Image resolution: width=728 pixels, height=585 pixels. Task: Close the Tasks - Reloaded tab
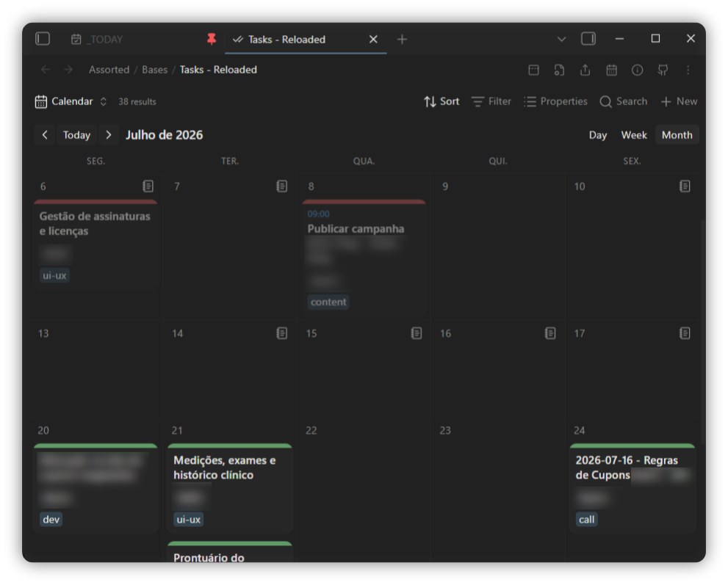[x=373, y=40]
